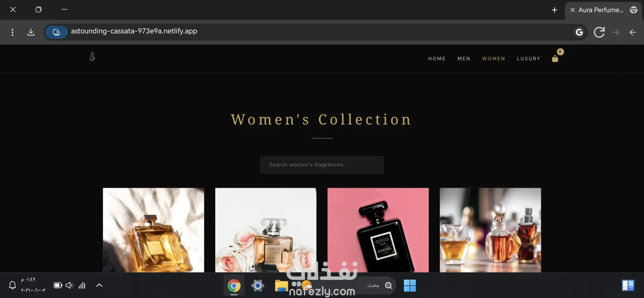Open the notifications bell icon
Image resolution: width=644 pixels, height=298 pixels.
pos(12,286)
